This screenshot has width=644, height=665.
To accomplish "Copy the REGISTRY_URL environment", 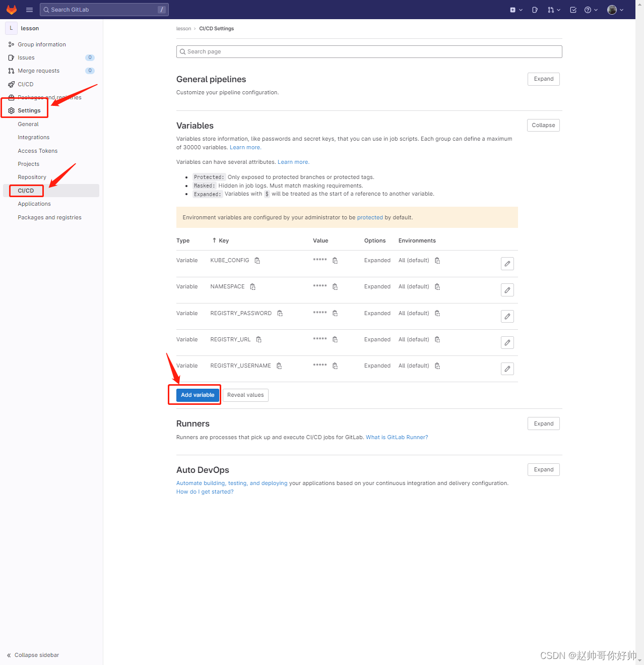I will coord(437,340).
